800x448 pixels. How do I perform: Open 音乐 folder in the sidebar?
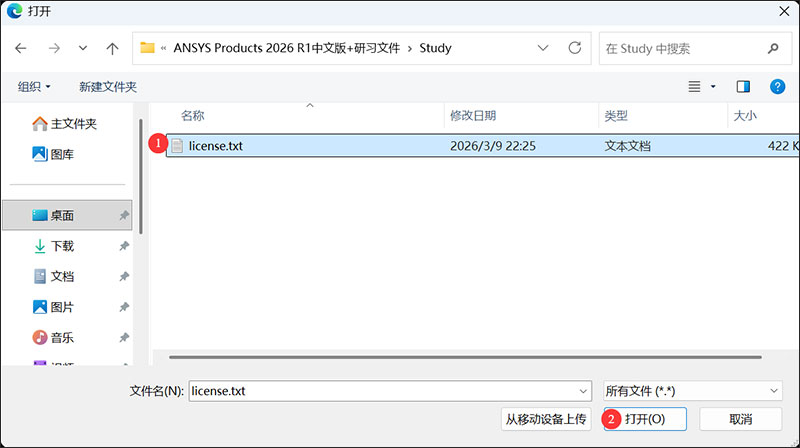pos(54,338)
